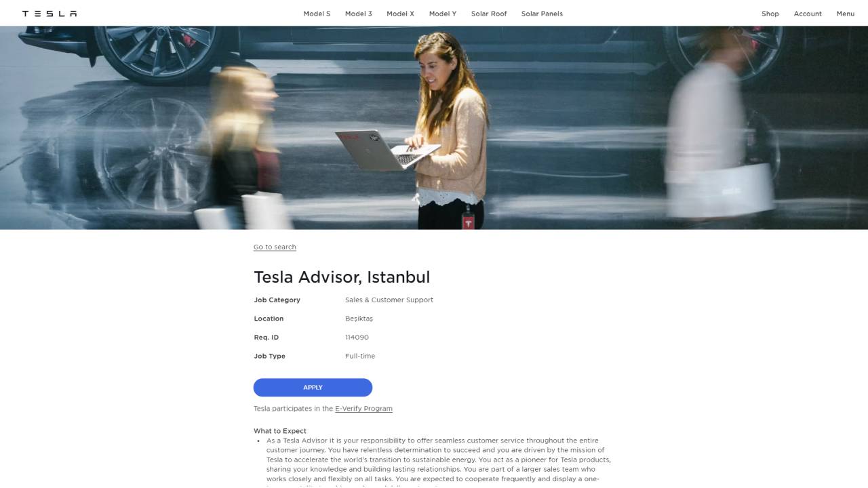The width and height of the screenshot is (868, 488).
Task: Click the hero banner image
Action: [x=434, y=128]
